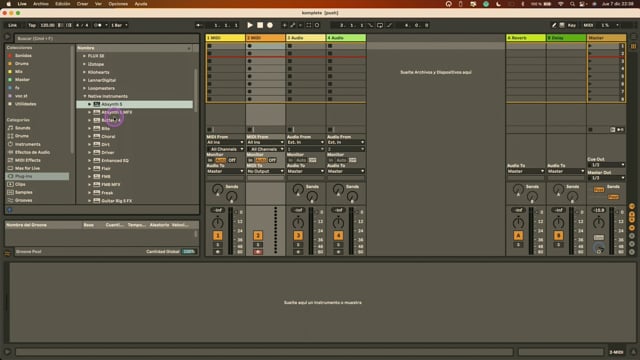Toggle the Key map mode switch
The width and height of the screenshot is (640, 360).
click(571, 25)
